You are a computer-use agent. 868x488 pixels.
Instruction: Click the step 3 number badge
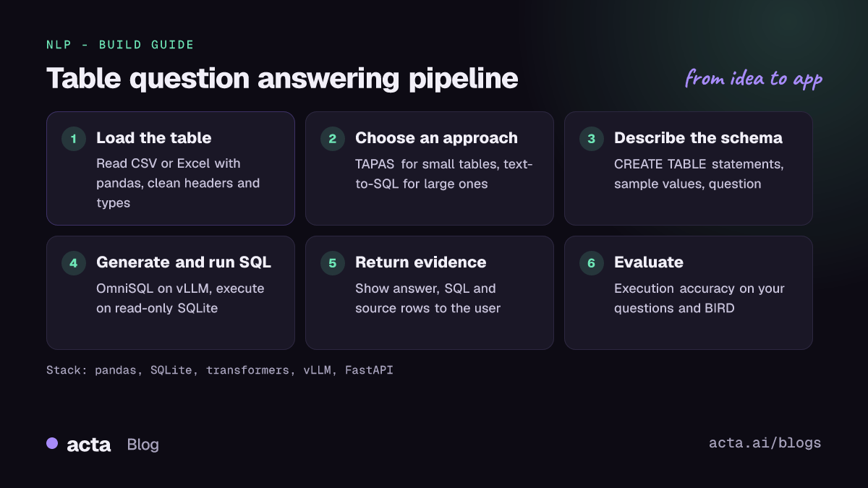point(591,139)
